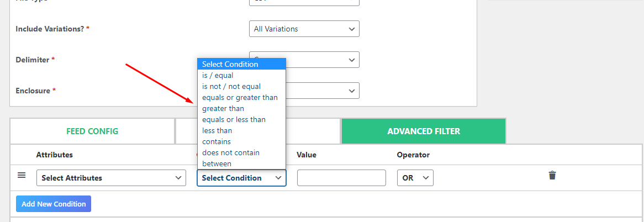Switch to the Feed Config tab
This screenshot has height=222, width=644.
[92, 131]
